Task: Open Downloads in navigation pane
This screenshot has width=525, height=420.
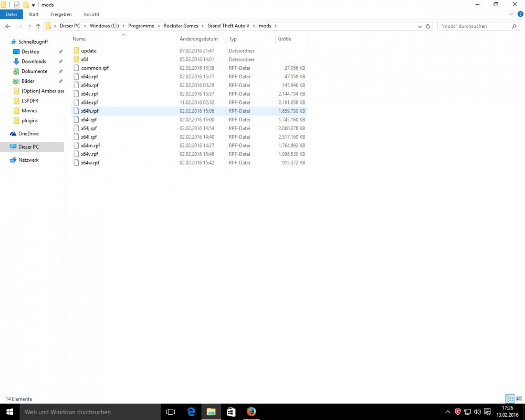Action: click(34, 61)
